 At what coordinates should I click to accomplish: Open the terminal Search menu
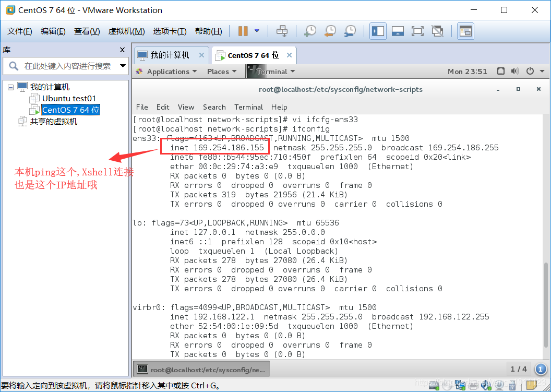214,107
